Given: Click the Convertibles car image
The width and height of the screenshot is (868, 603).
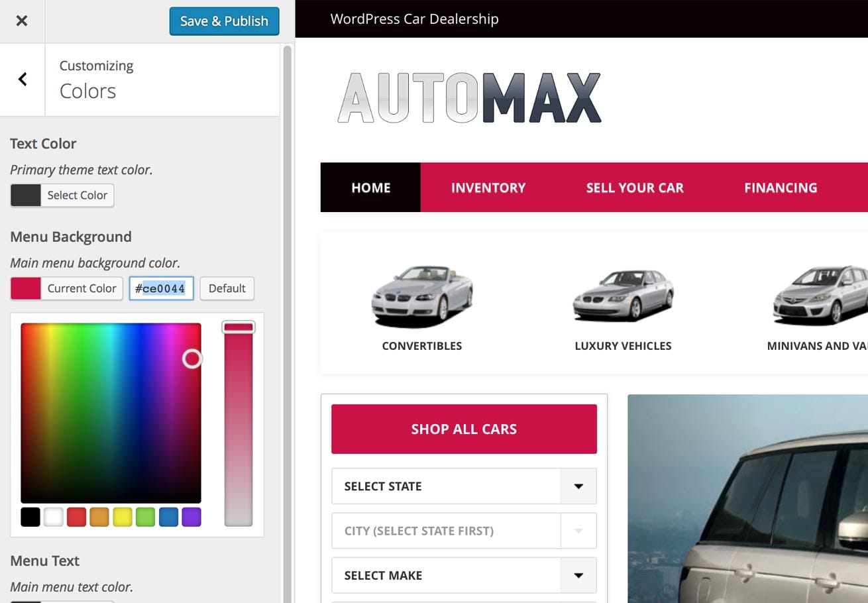Looking at the screenshot, I should (x=422, y=296).
